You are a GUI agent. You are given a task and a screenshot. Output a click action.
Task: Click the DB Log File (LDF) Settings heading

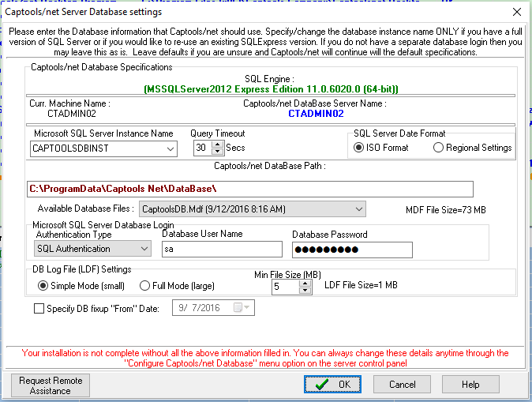click(x=82, y=269)
